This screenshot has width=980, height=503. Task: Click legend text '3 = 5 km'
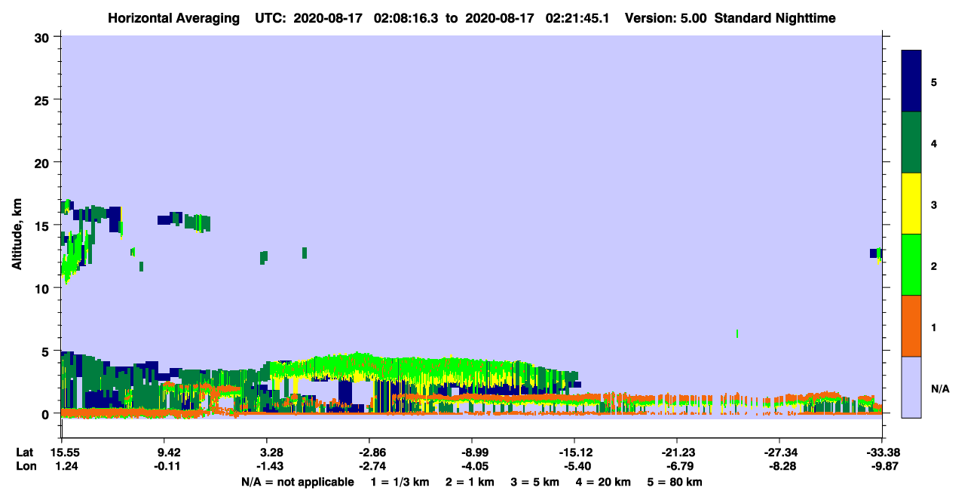point(536,482)
